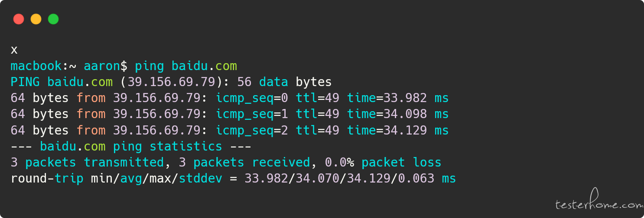644x218 pixels.
Task: Click 'macbook' in the shell prompt
Action: [x=36, y=66]
